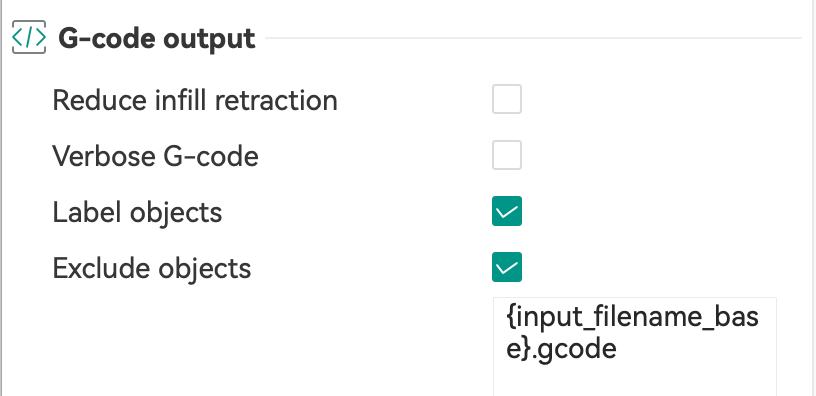816x396 pixels.
Task: Click the G-code output title text
Action: click(157, 39)
